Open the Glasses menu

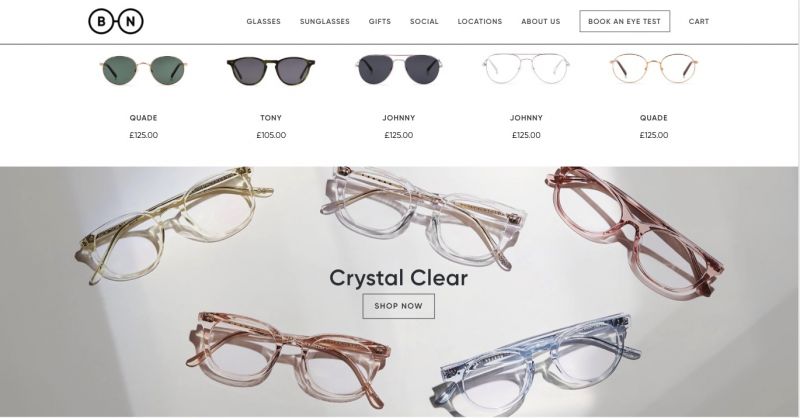pos(263,21)
